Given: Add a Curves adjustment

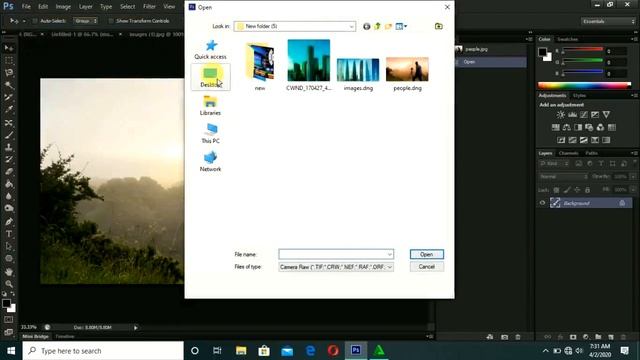Looking at the screenshot, I should (584, 115).
